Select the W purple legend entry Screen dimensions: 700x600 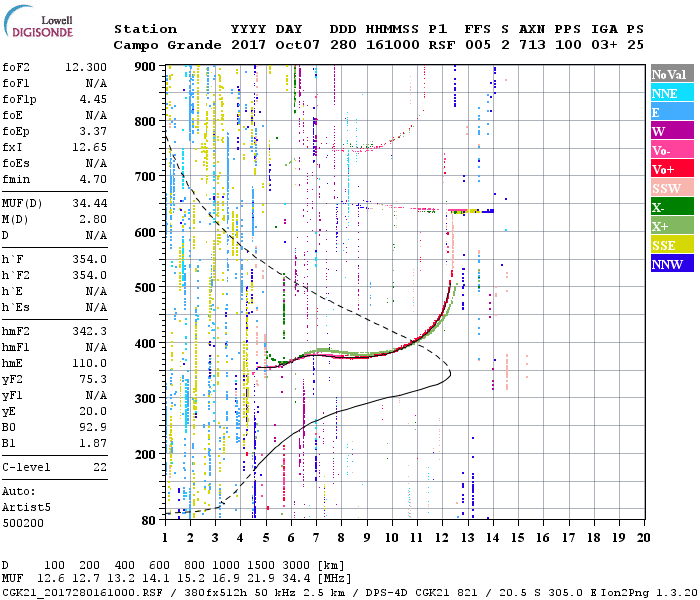(x=670, y=131)
